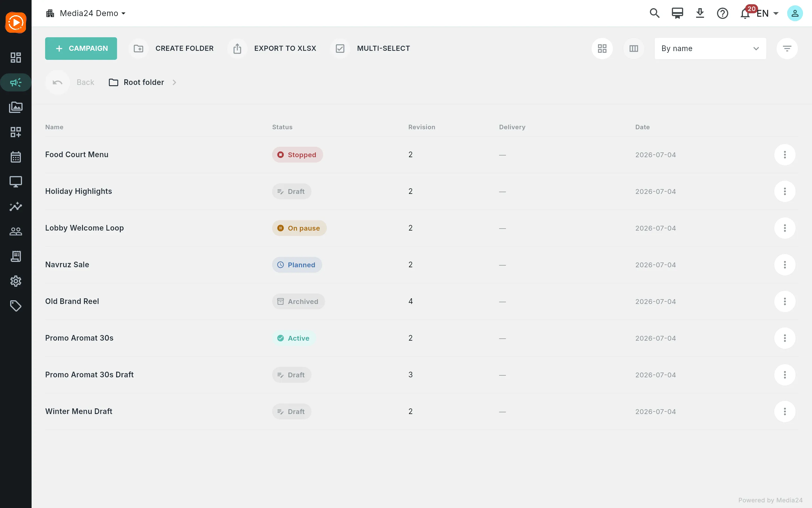
Task: Open the Promo Aromat 30s campaign
Action: 79,338
